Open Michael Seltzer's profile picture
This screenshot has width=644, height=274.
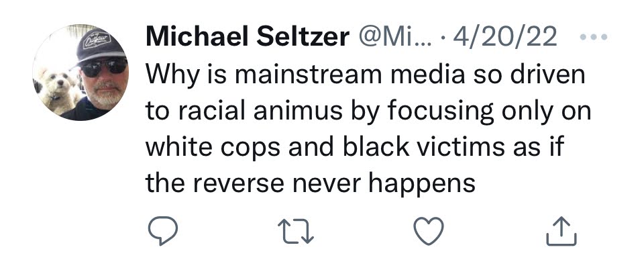point(79,72)
